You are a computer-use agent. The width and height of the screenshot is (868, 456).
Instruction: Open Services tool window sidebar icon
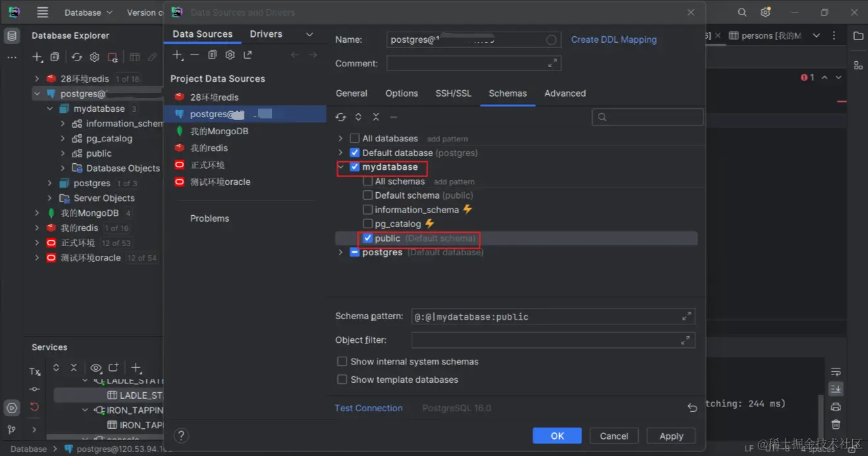click(x=12, y=408)
